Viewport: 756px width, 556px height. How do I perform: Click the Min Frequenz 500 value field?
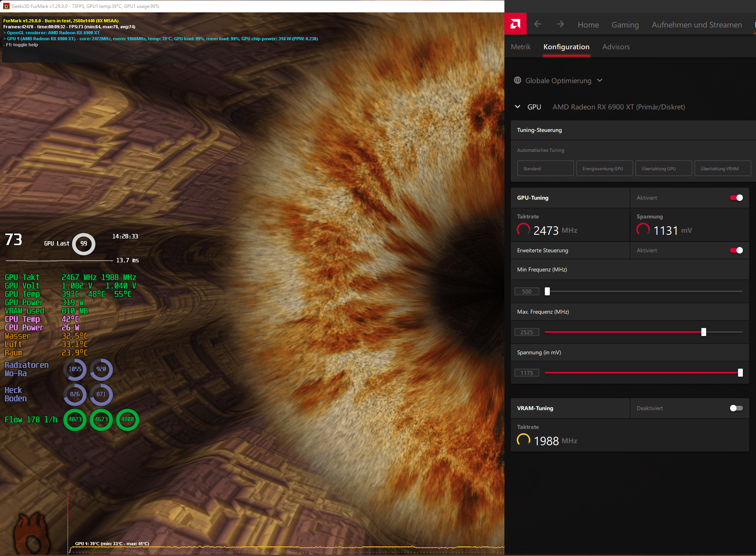point(527,291)
